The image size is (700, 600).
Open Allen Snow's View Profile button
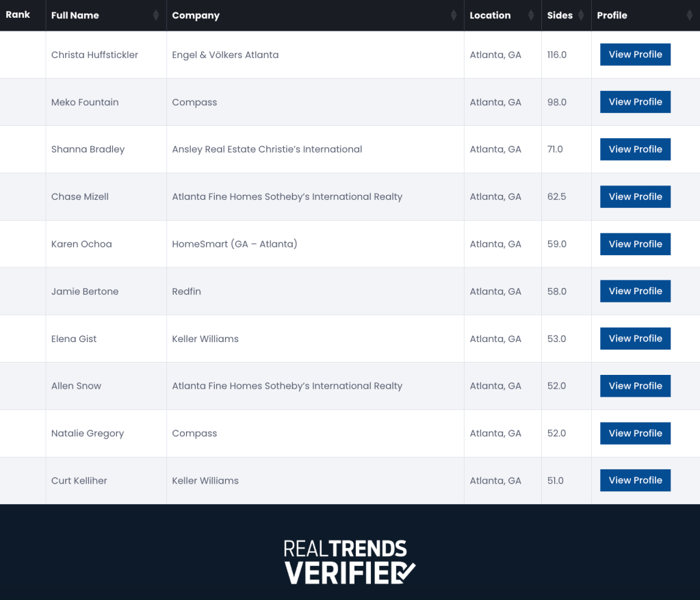tap(635, 386)
